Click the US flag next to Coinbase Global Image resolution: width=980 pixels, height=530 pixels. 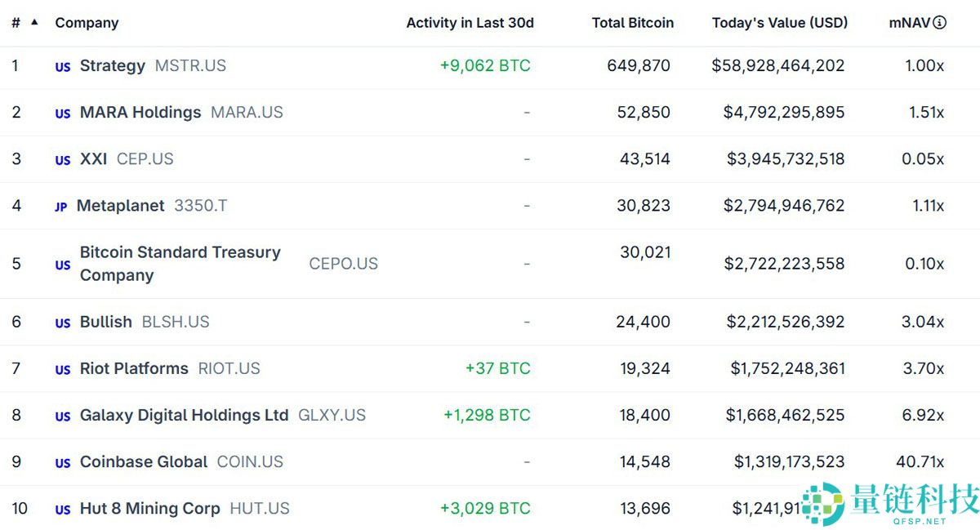click(x=62, y=463)
